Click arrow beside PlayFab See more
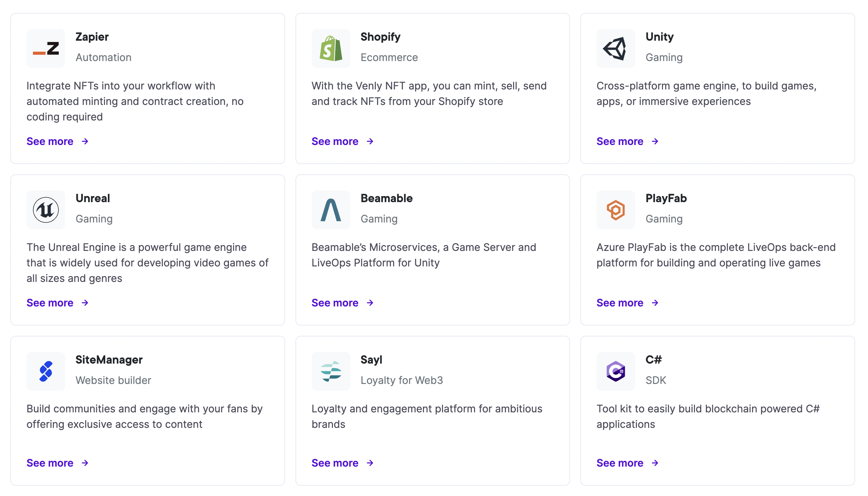The height and width of the screenshot is (496, 868). pyautogui.click(x=655, y=303)
